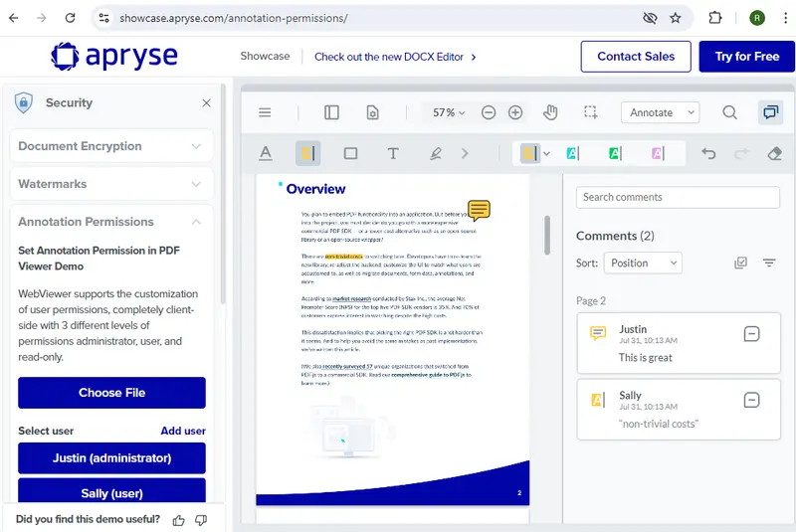Open browser extensions puzzle icon
The image size is (796, 532).
tap(715, 18)
